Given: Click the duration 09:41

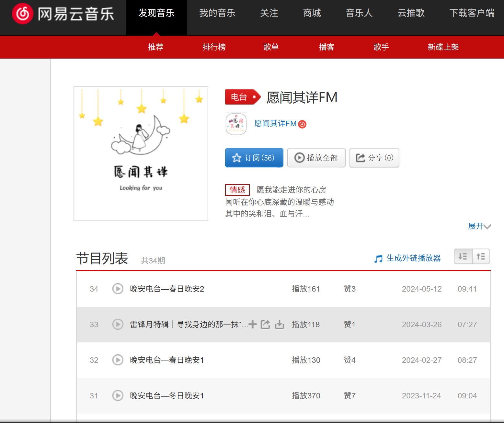Looking at the screenshot, I should (x=467, y=289).
